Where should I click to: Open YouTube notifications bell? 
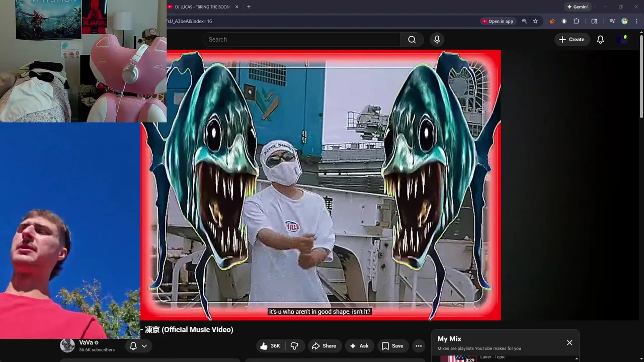click(x=600, y=40)
